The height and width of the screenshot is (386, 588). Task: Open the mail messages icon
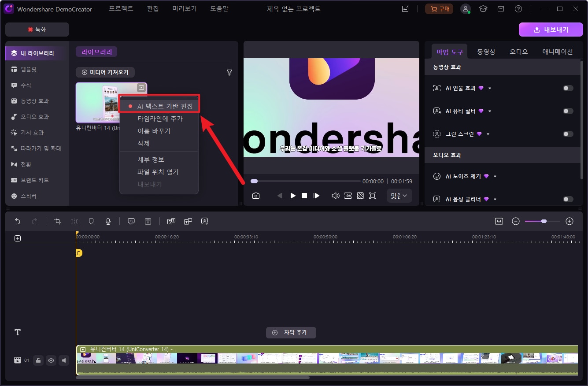coord(501,9)
